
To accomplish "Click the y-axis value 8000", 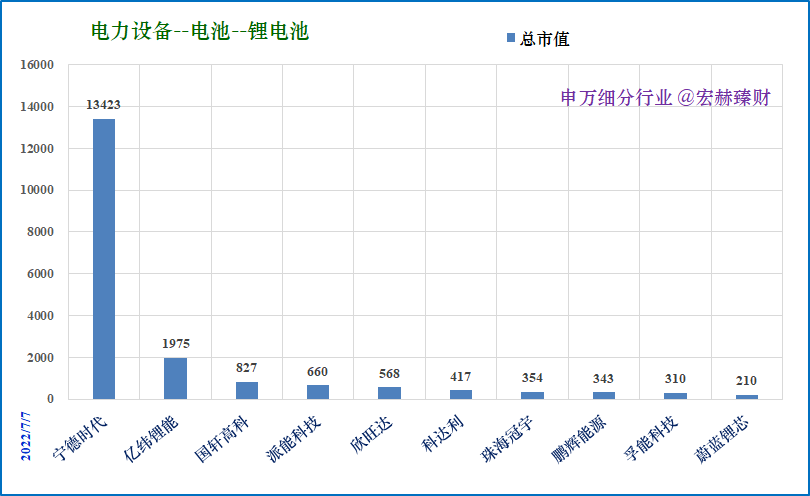I will [40, 232].
